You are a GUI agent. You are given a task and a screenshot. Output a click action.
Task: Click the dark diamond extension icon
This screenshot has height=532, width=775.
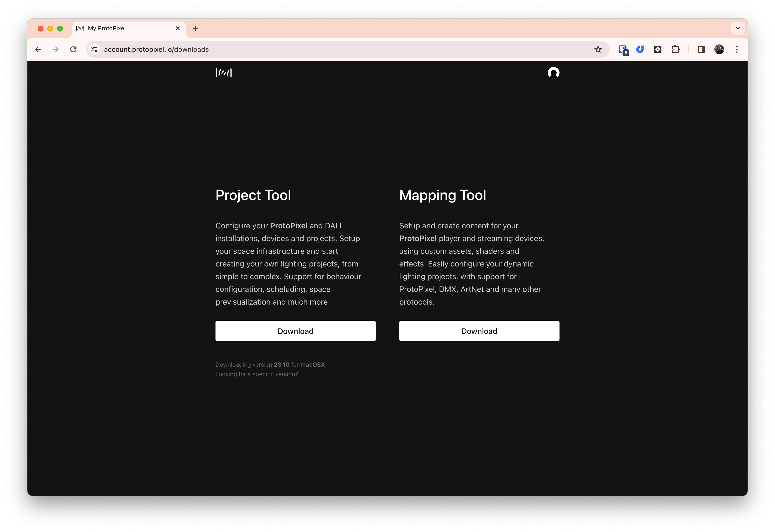pyautogui.click(x=657, y=49)
